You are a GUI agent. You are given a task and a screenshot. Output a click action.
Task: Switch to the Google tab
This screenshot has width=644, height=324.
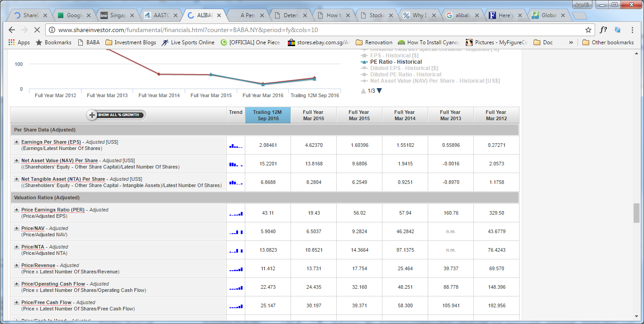[72, 15]
